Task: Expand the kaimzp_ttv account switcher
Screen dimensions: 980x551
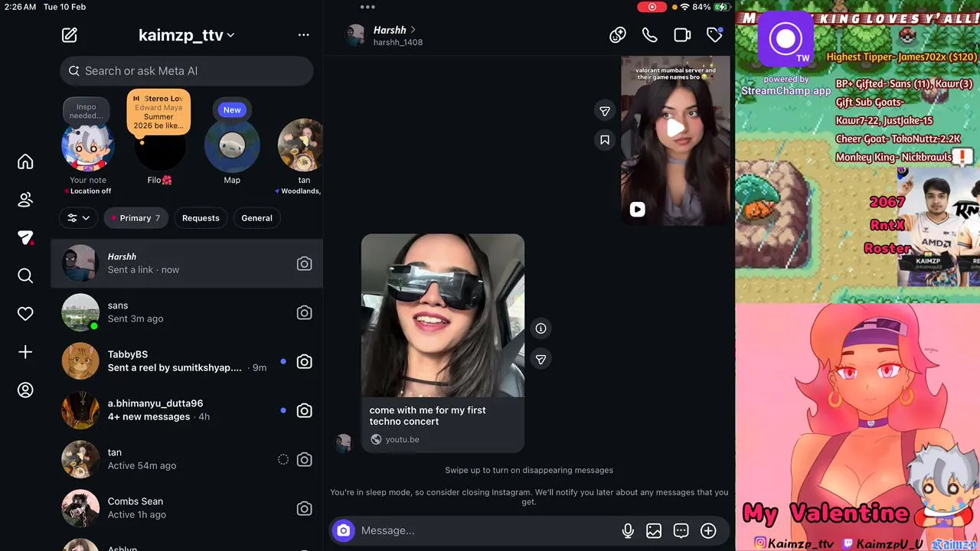Action: click(186, 35)
